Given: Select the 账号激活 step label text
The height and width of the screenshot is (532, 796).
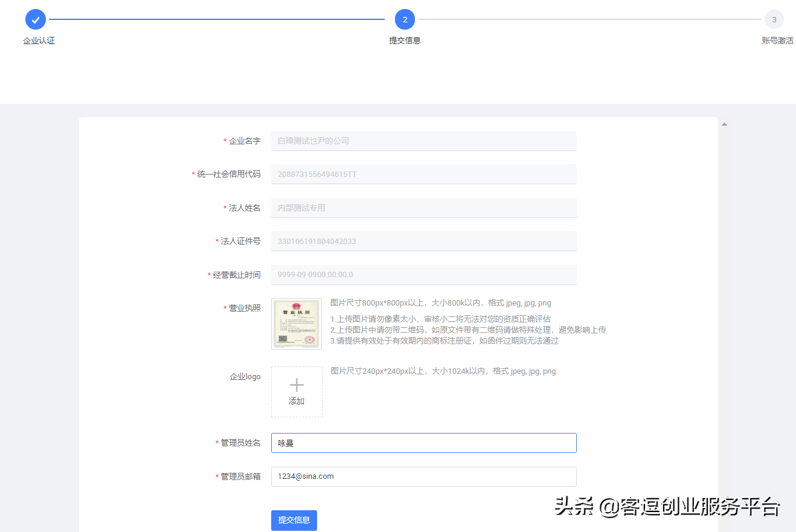Looking at the screenshot, I should pyautogui.click(x=778, y=40).
